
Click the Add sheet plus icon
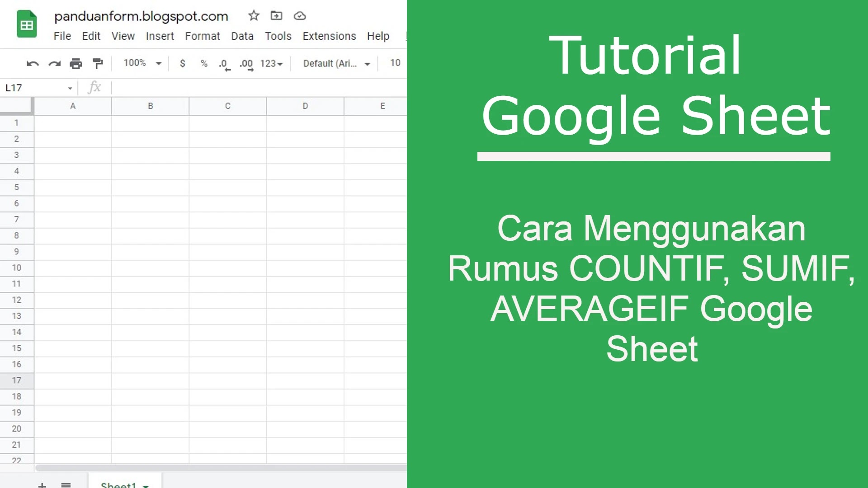pyautogui.click(x=42, y=485)
